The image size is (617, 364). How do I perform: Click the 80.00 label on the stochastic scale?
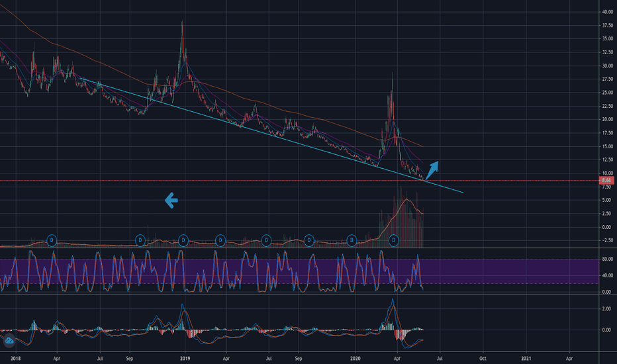[607, 259]
